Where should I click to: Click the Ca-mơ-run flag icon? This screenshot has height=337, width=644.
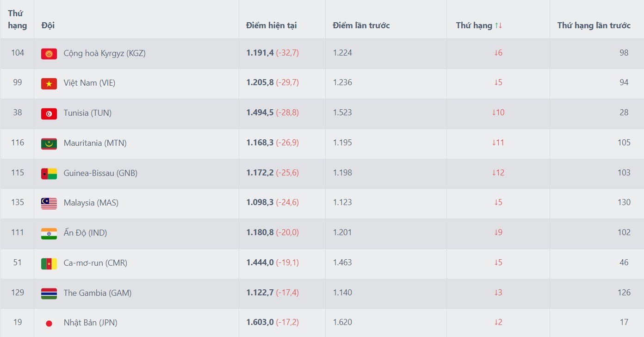pos(49,263)
